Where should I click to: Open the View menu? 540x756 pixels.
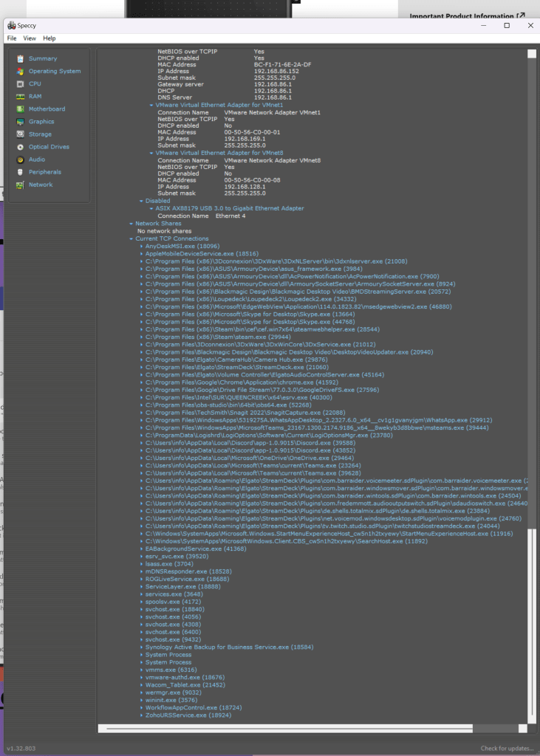[30, 38]
